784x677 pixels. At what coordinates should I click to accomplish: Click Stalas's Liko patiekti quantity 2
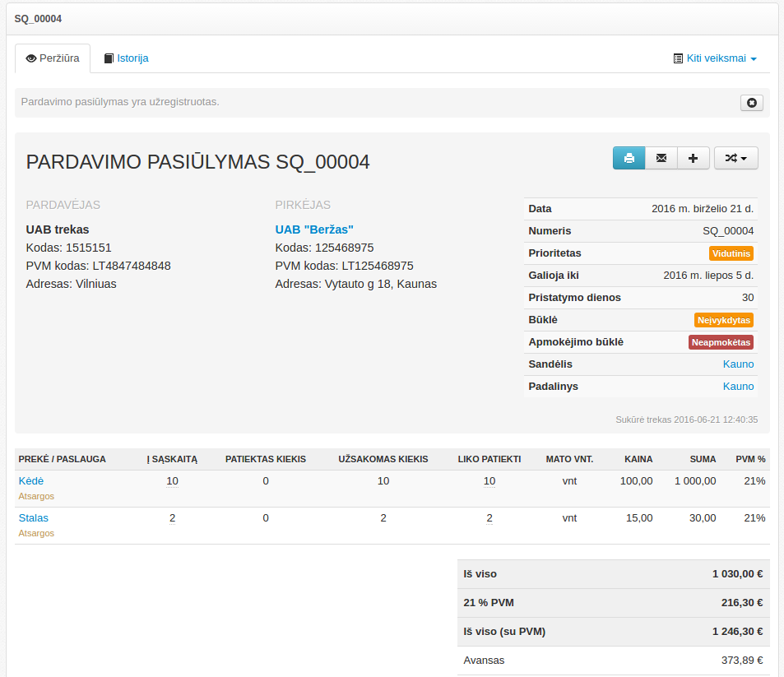pos(489,518)
